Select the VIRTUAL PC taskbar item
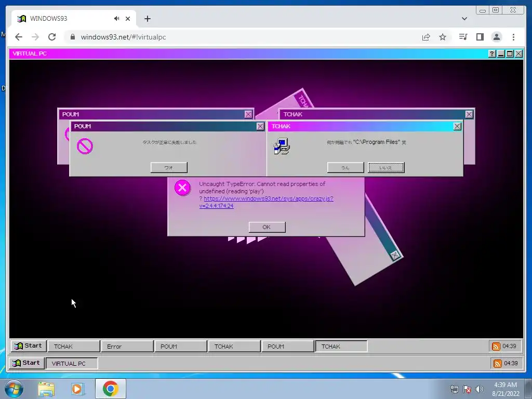 (72, 363)
